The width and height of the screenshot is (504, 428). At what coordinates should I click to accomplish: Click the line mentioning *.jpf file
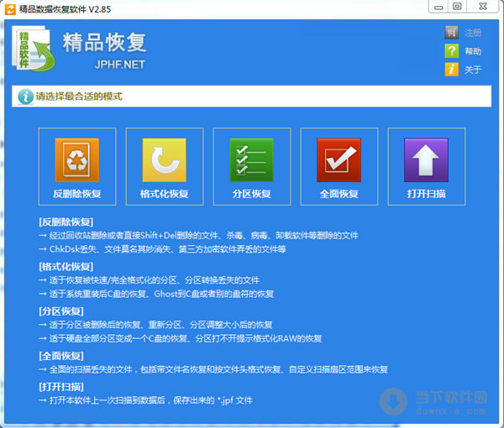tap(145, 400)
